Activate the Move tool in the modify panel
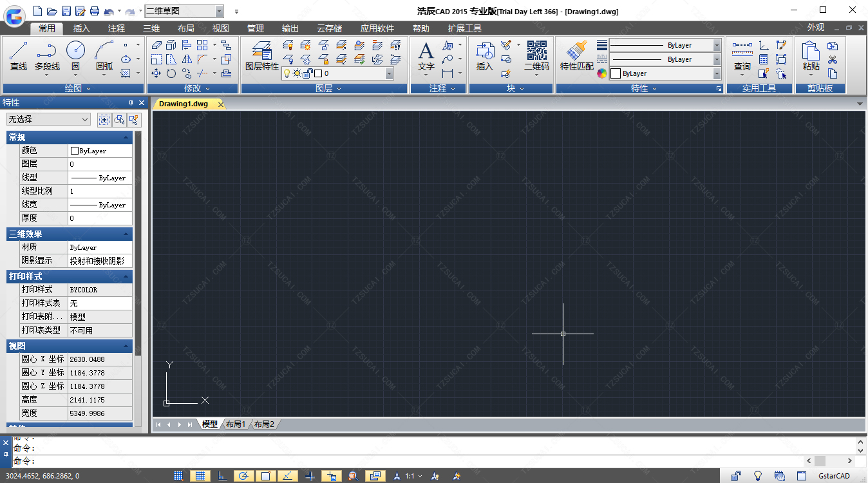The height and width of the screenshot is (483, 868). (156, 73)
